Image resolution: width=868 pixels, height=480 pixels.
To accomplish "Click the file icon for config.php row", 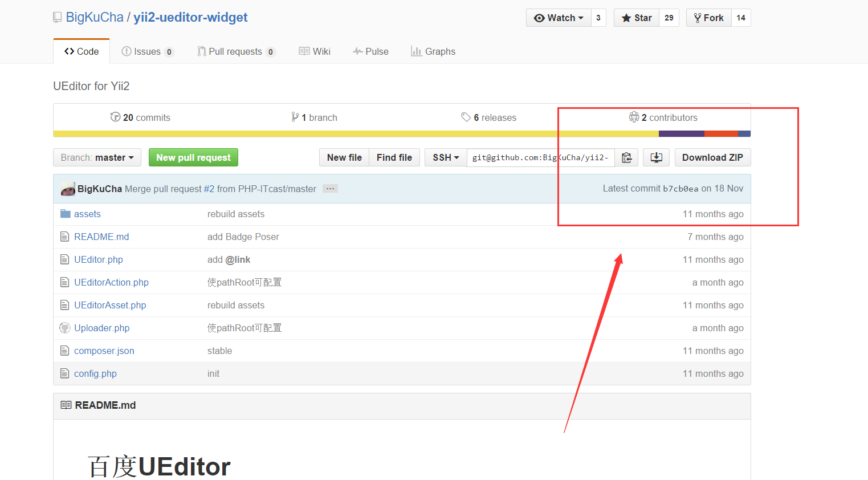I will pyautogui.click(x=65, y=373).
